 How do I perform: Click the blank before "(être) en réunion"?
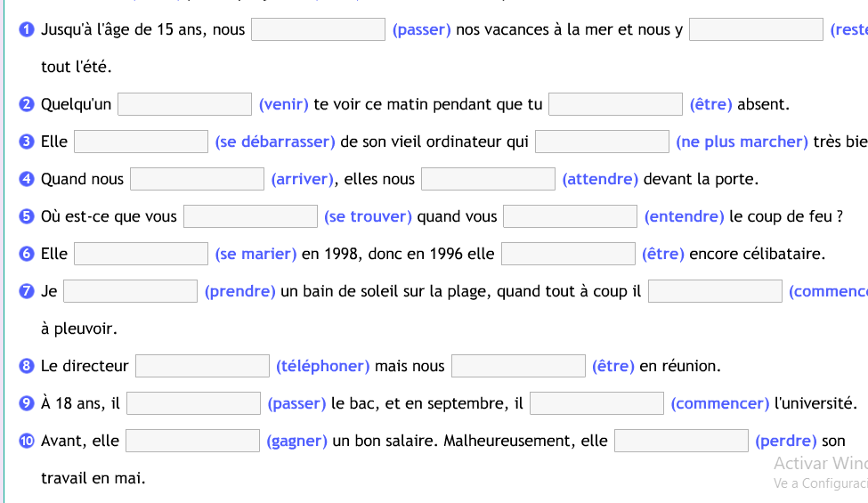[x=518, y=366]
